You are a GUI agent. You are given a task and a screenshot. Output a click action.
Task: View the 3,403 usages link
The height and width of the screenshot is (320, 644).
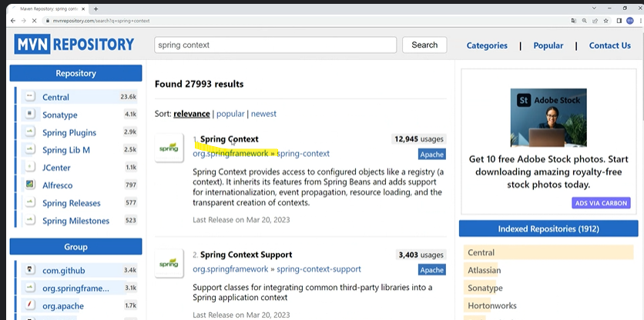(x=421, y=255)
